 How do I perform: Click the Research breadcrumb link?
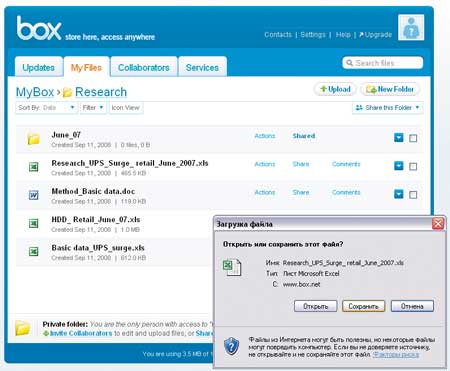click(x=101, y=92)
